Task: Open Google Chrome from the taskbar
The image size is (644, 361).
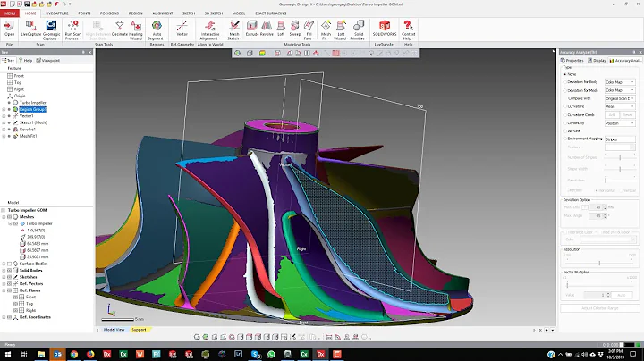Action: tap(74, 354)
